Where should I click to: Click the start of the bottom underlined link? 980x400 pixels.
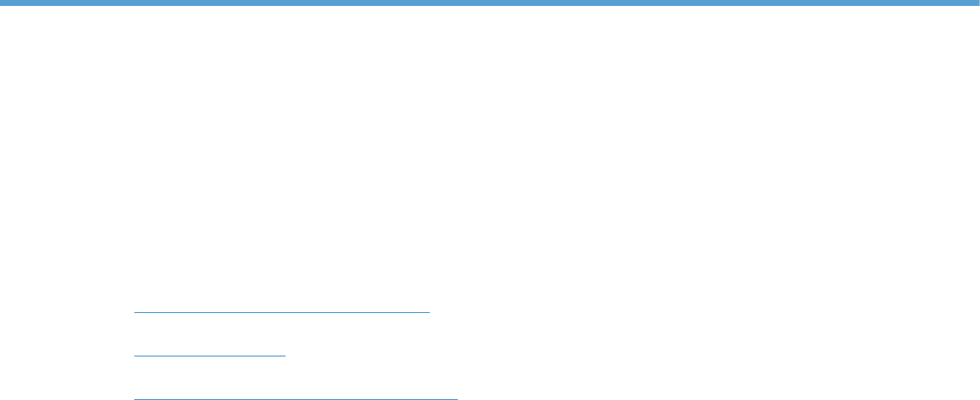pyautogui.click(x=135, y=399)
